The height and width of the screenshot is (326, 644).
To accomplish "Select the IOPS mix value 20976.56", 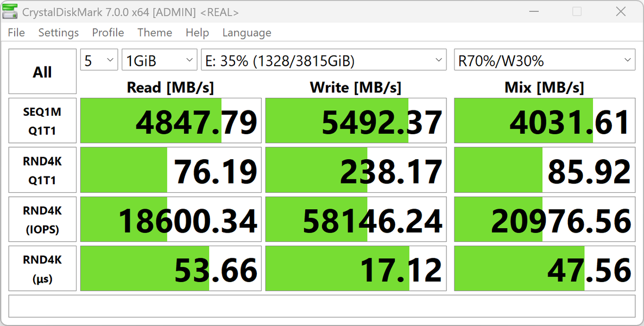I will [x=545, y=220].
